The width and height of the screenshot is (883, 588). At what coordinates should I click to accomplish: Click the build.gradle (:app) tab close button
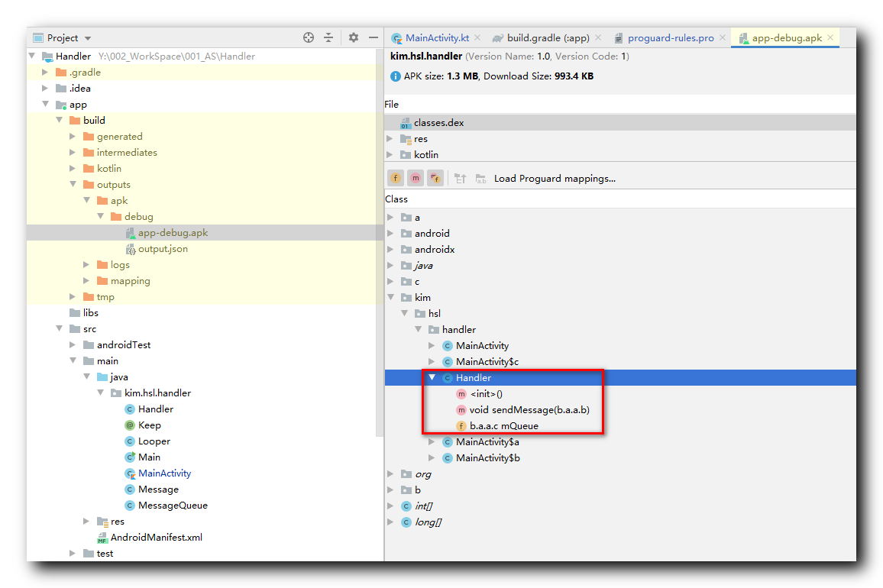[597, 36]
